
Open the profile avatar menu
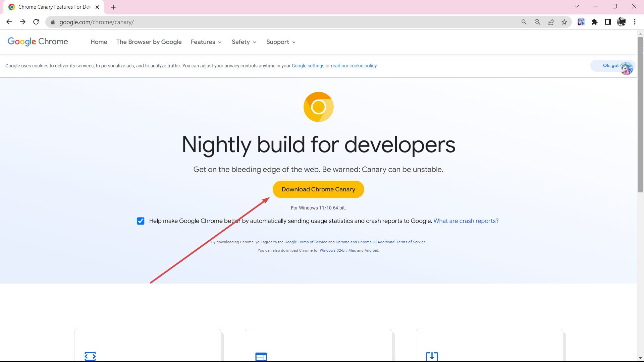click(621, 22)
